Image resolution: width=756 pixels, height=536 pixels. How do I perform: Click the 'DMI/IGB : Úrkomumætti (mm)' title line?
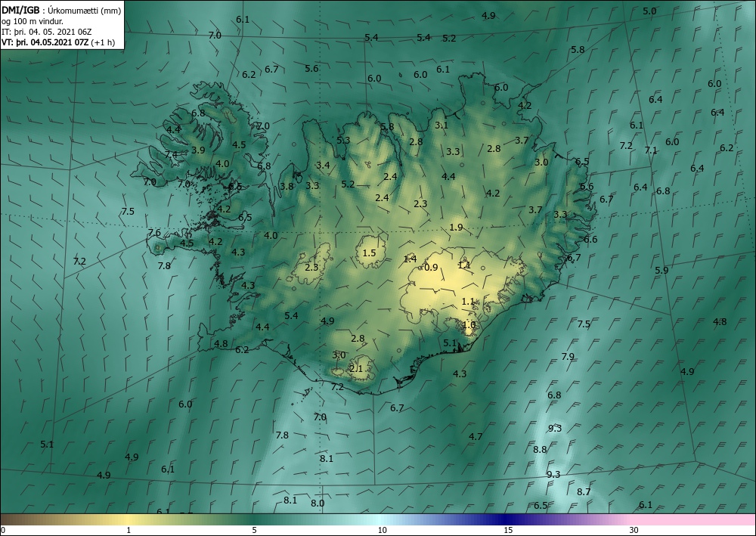61,11
